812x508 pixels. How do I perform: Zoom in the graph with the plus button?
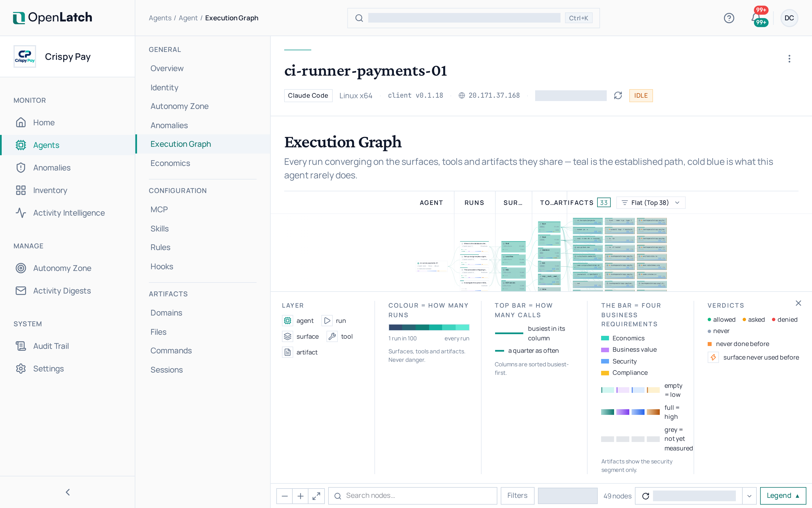tap(300, 496)
